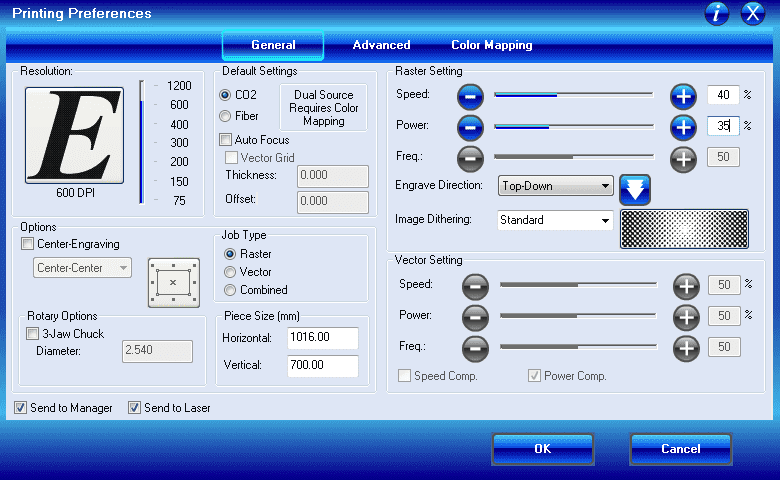Open the Image Dithering dropdown

(555, 220)
